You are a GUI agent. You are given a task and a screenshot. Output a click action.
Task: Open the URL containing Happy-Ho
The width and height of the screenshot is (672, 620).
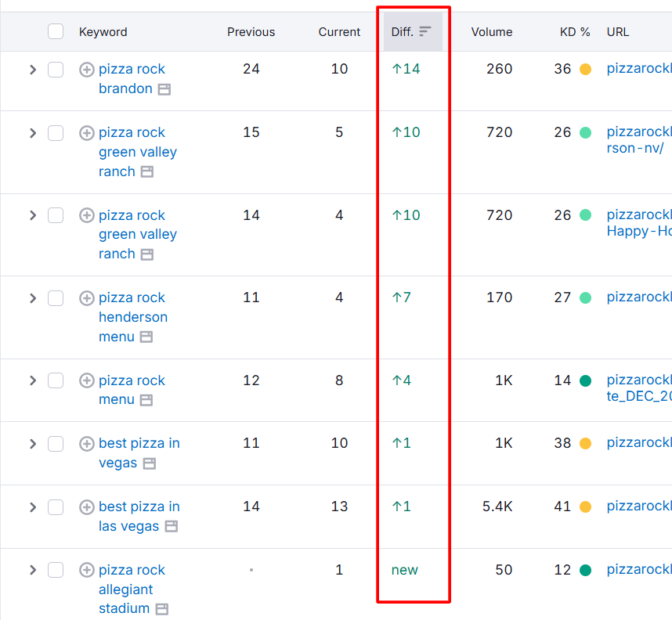point(639,223)
